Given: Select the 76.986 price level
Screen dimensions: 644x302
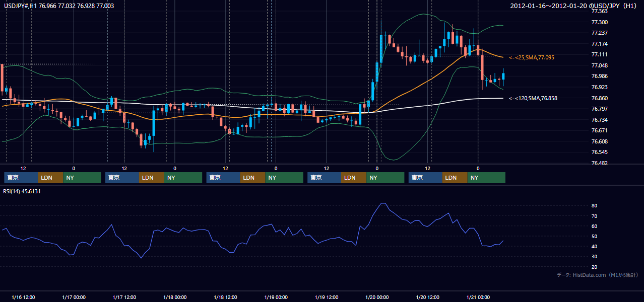Looking at the screenshot, I should [x=599, y=76].
